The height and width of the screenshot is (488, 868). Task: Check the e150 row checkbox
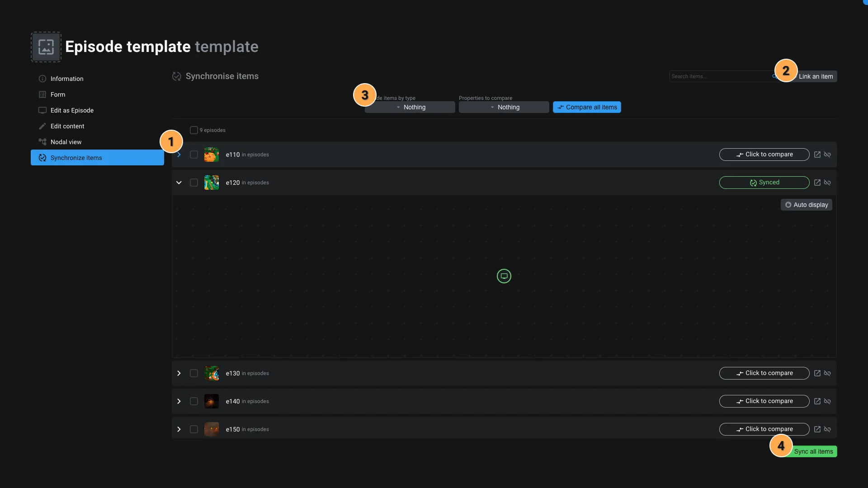tap(194, 429)
